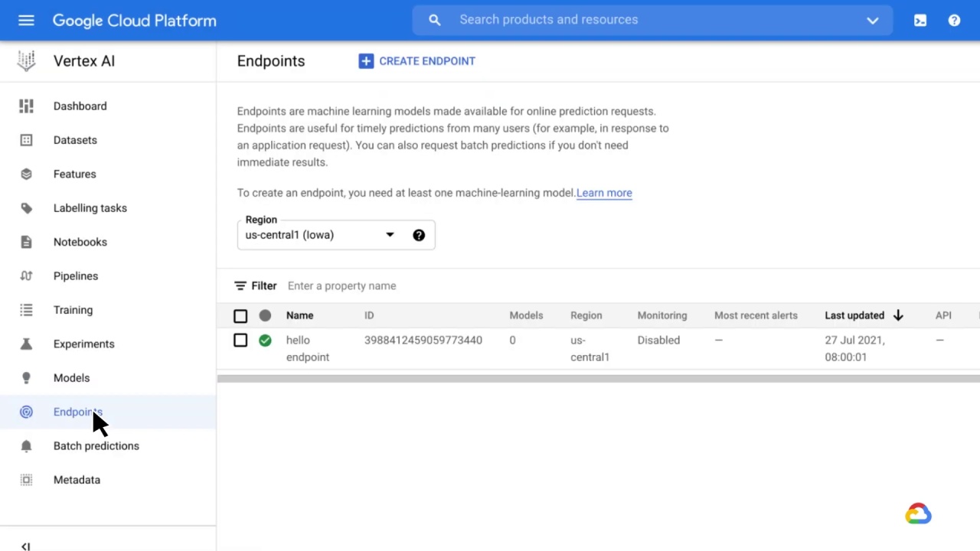Sort by Models column header

point(526,315)
